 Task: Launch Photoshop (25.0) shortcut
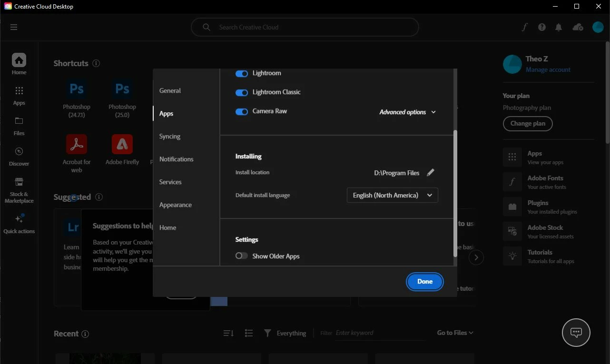[122, 98]
